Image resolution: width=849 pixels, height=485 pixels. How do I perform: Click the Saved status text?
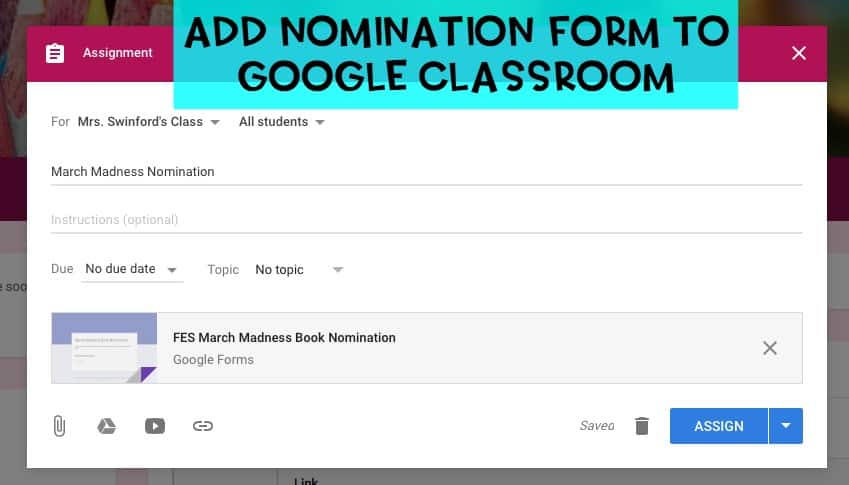click(597, 426)
